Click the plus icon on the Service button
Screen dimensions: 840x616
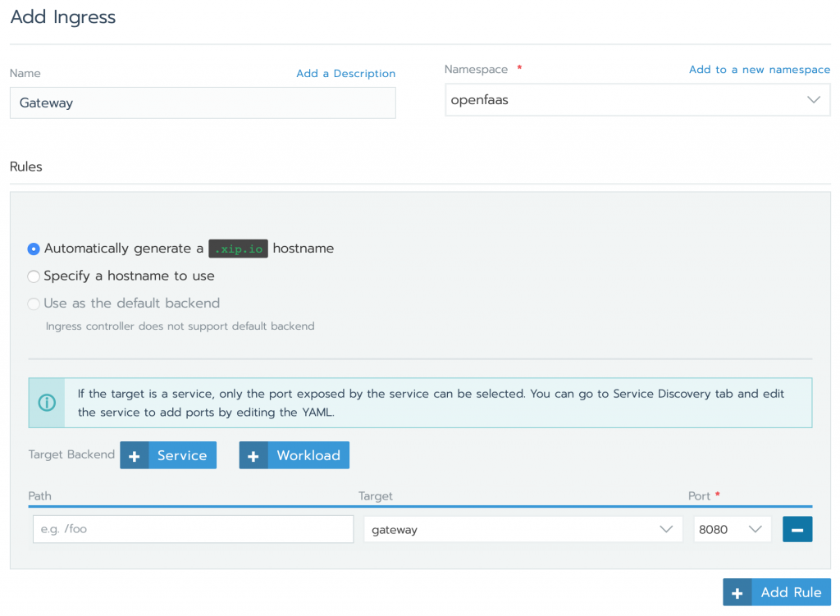coord(134,455)
